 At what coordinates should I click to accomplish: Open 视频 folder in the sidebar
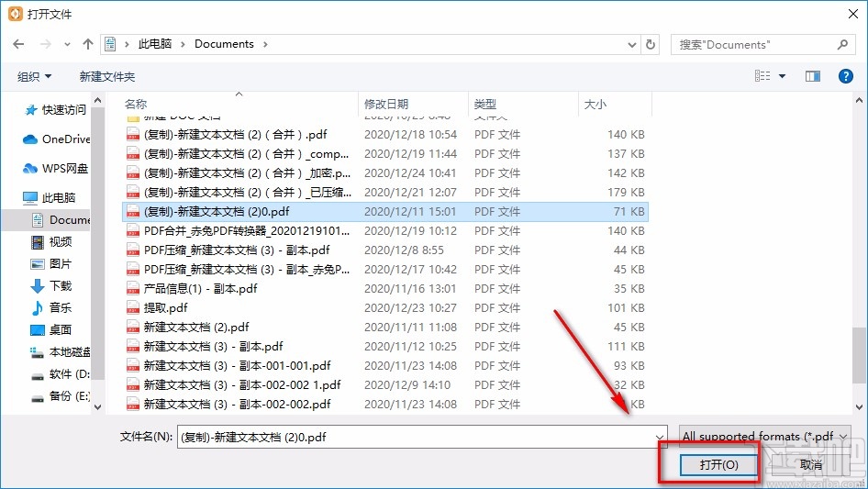coord(51,241)
